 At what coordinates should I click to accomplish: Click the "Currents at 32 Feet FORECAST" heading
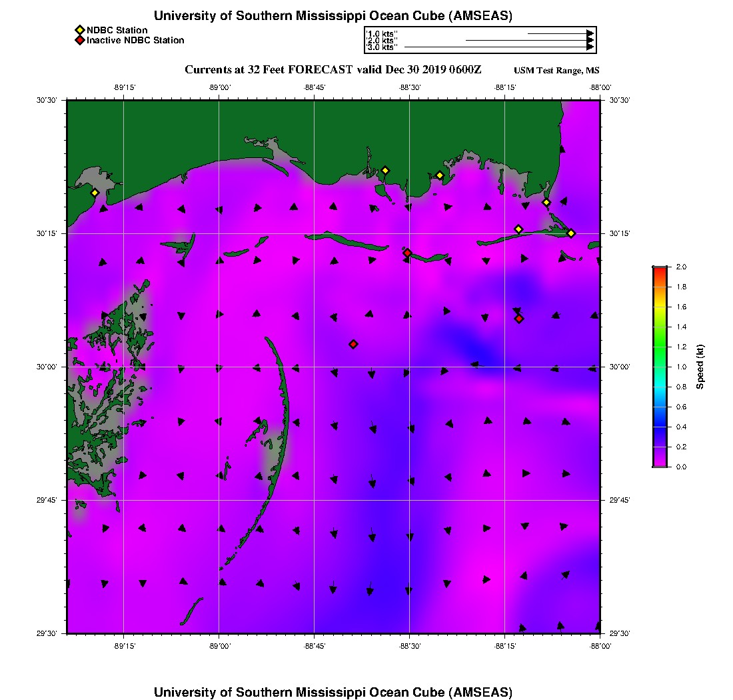point(268,70)
